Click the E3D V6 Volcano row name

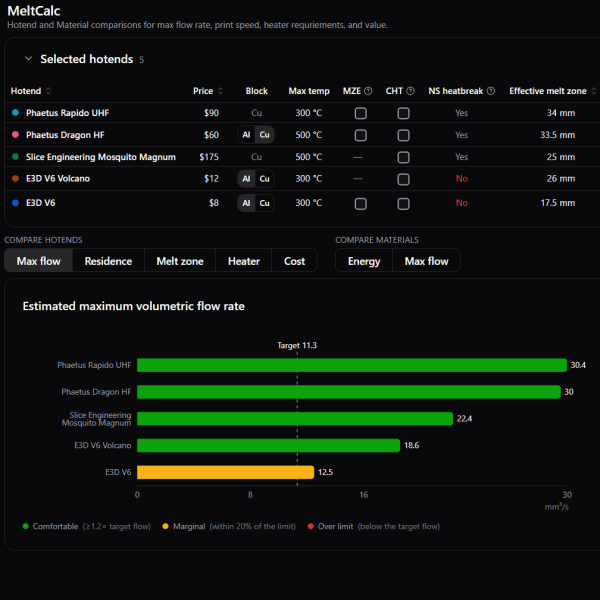58,179
